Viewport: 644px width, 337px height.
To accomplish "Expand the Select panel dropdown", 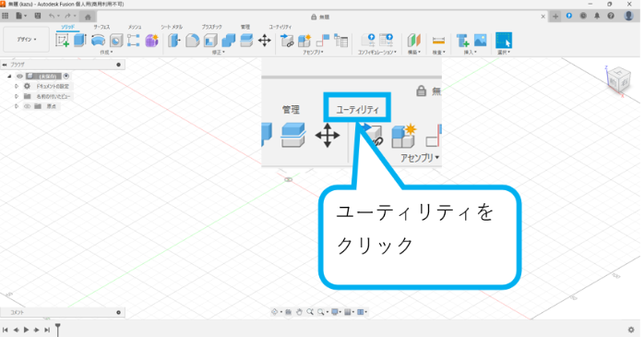I will [x=504, y=53].
